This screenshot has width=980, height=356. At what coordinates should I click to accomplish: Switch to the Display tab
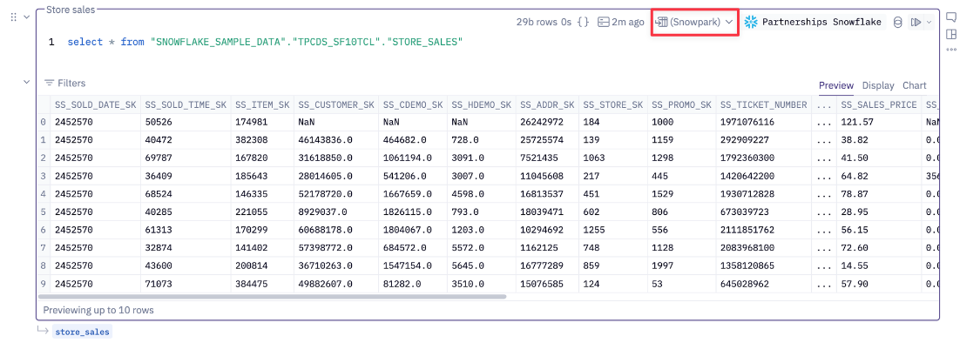(878, 85)
